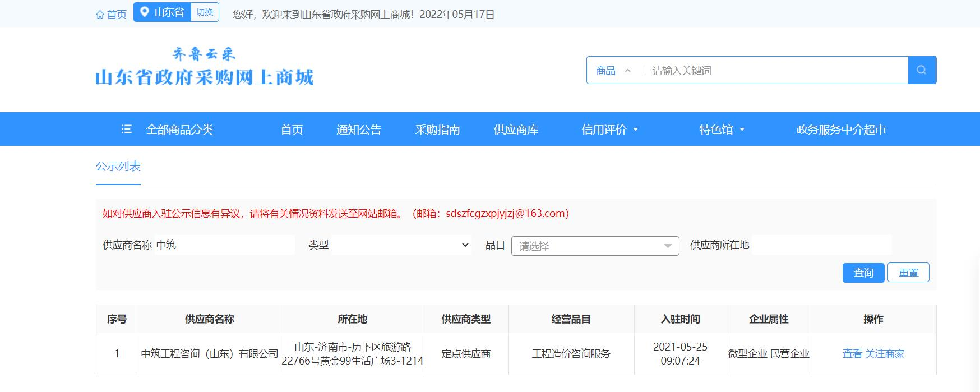Click the list icon beside 全部商品分类

click(x=127, y=130)
